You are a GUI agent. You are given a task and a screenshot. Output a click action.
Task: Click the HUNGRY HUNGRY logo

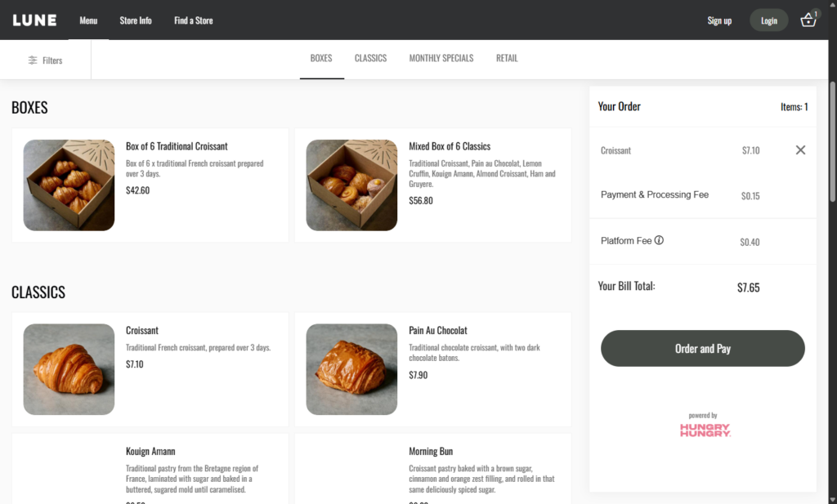[702, 428]
